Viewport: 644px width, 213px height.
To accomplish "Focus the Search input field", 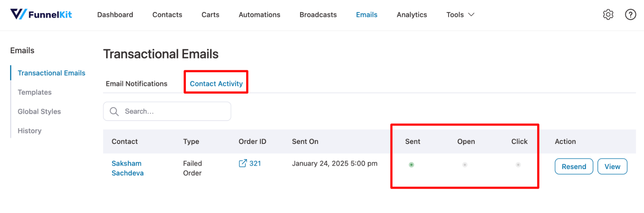I will [x=167, y=112].
